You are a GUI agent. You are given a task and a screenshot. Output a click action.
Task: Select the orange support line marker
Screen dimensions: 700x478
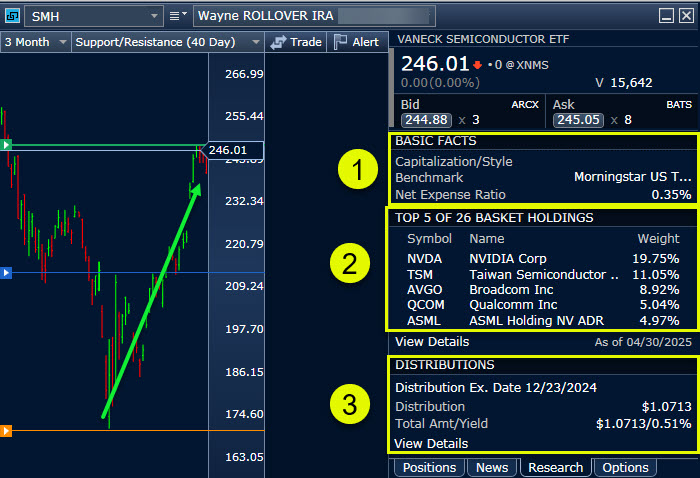pos(6,431)
